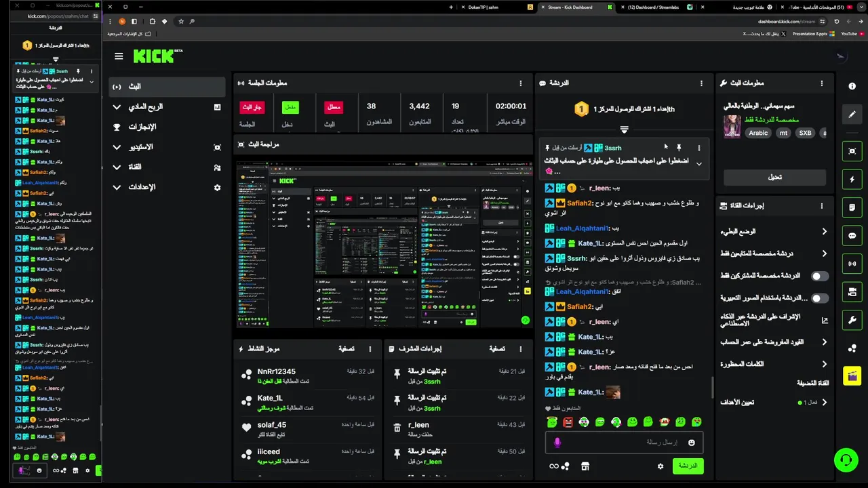Click pin icon on pinned message in dashboard

(x=679, y=148)
